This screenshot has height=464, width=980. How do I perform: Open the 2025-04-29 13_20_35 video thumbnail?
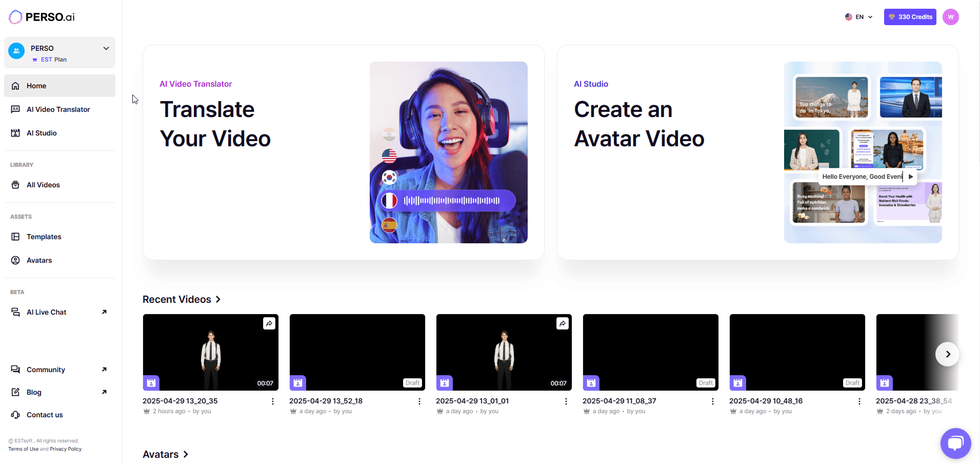coord(211,352)
